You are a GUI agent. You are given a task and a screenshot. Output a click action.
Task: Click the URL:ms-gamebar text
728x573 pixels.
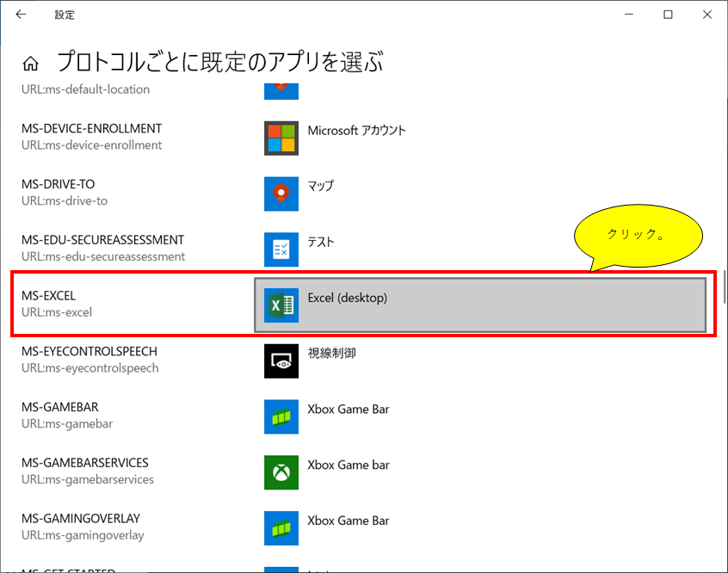pyautogui.click(x=67, y=424)
